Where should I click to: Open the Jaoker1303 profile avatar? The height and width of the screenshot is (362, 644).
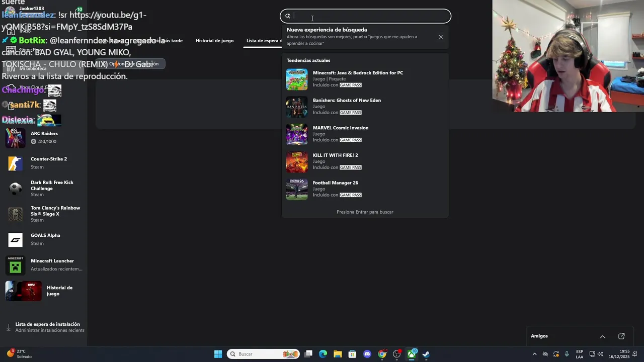[10, 11]
